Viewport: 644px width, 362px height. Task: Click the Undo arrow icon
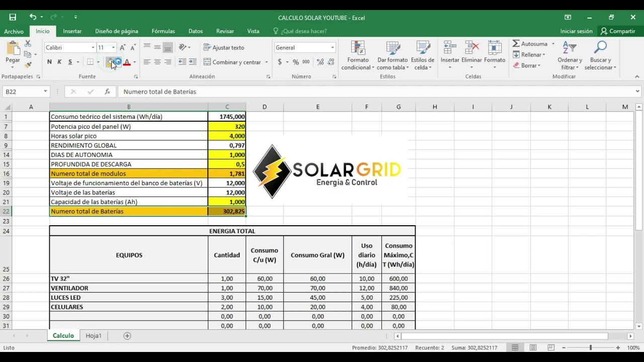(33, 17)
